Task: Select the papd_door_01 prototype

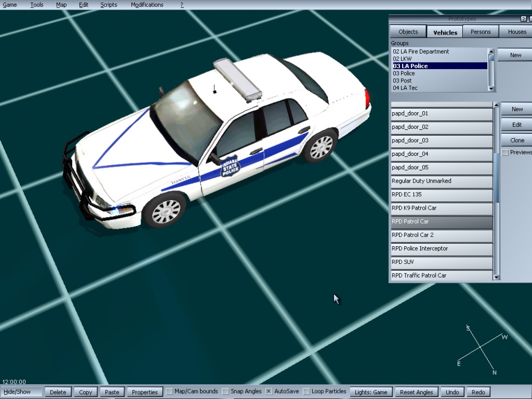Action: pos(442,114)
